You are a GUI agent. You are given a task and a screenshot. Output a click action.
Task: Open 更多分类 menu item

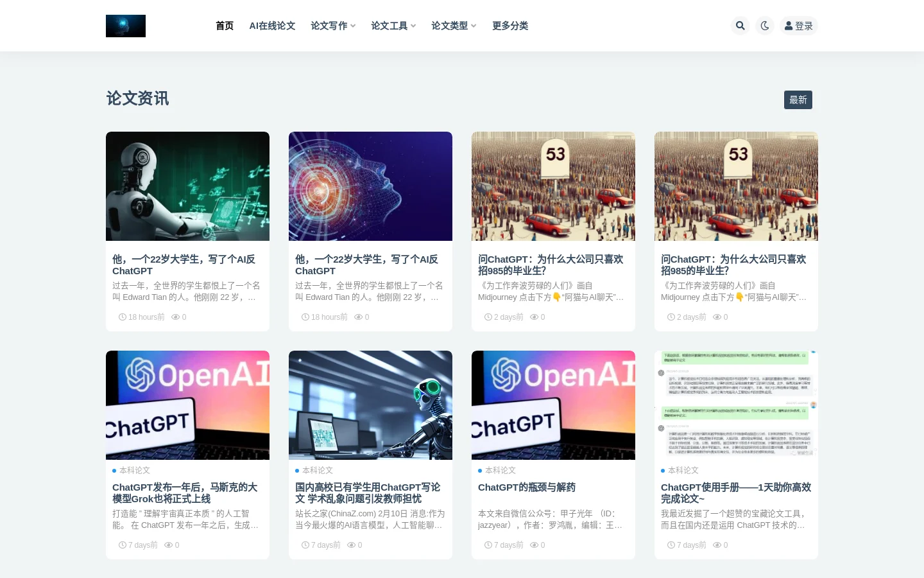(x=510, y=26)
